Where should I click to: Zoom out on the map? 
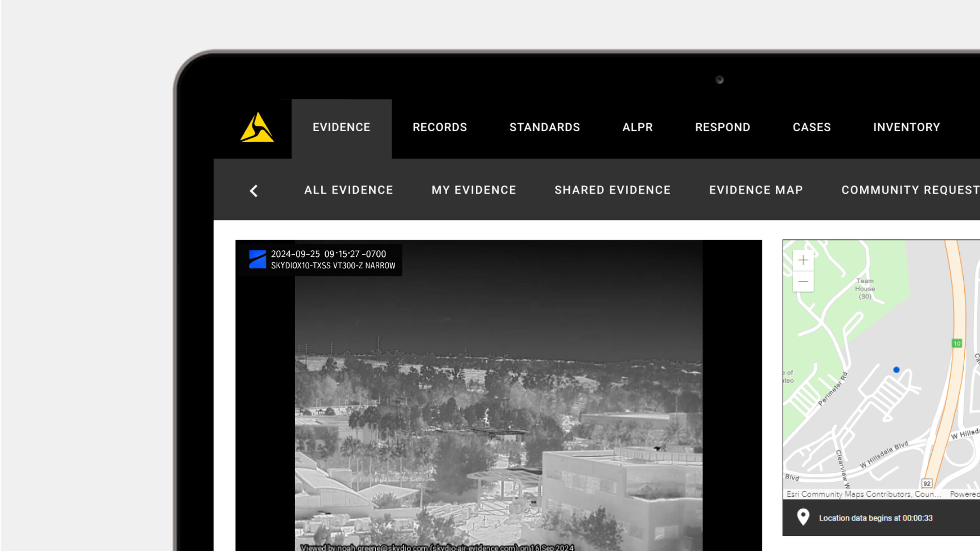pos(803,282)
